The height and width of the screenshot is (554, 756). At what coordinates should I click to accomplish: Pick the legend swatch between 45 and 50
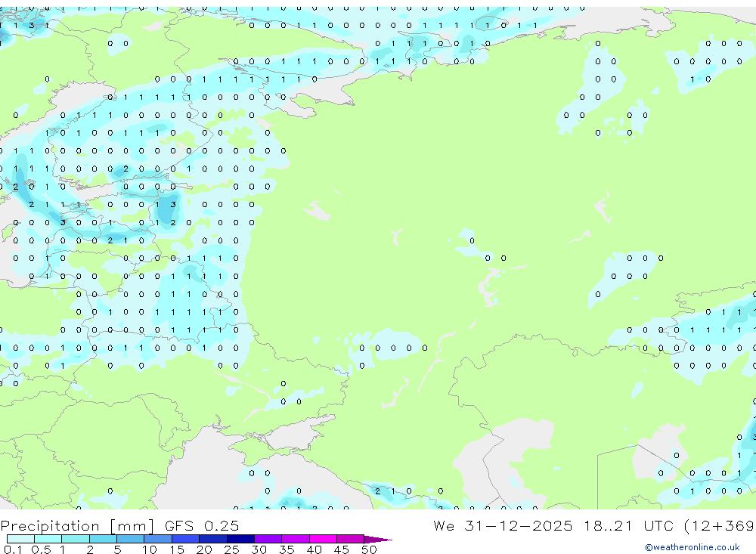click(350, 539)
